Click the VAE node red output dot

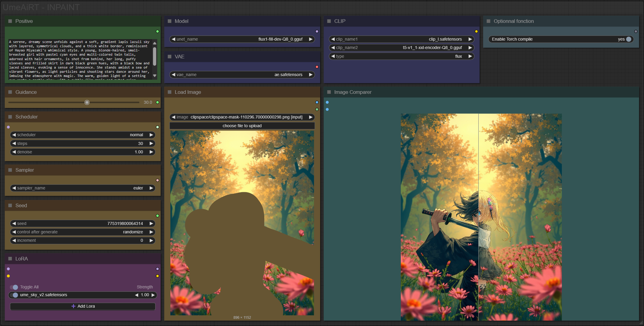coord(317,67)
